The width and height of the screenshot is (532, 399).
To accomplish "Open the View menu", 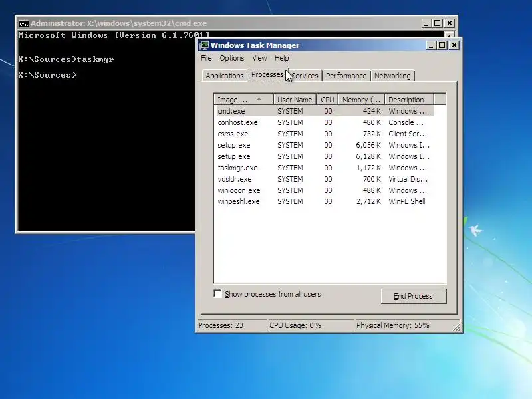I will tap(259, 58).
